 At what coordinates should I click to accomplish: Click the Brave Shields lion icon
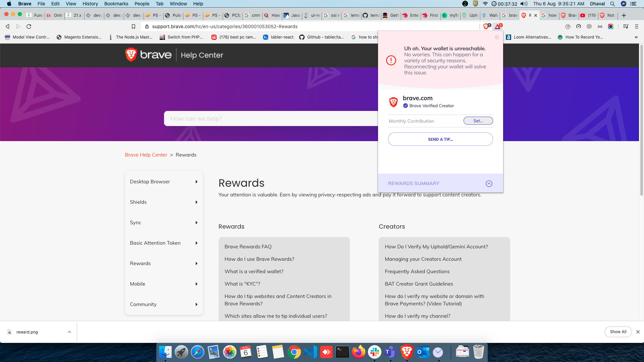pos(486,26)
